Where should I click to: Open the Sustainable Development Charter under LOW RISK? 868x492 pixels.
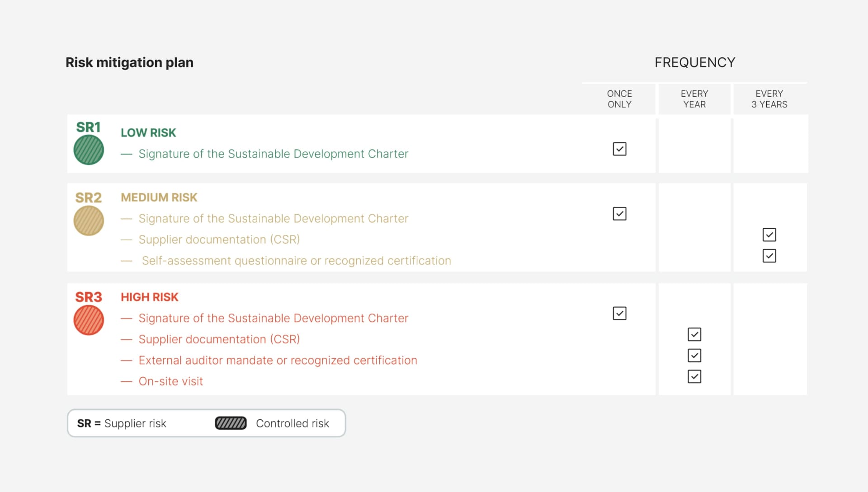click(x=273, y=154)
